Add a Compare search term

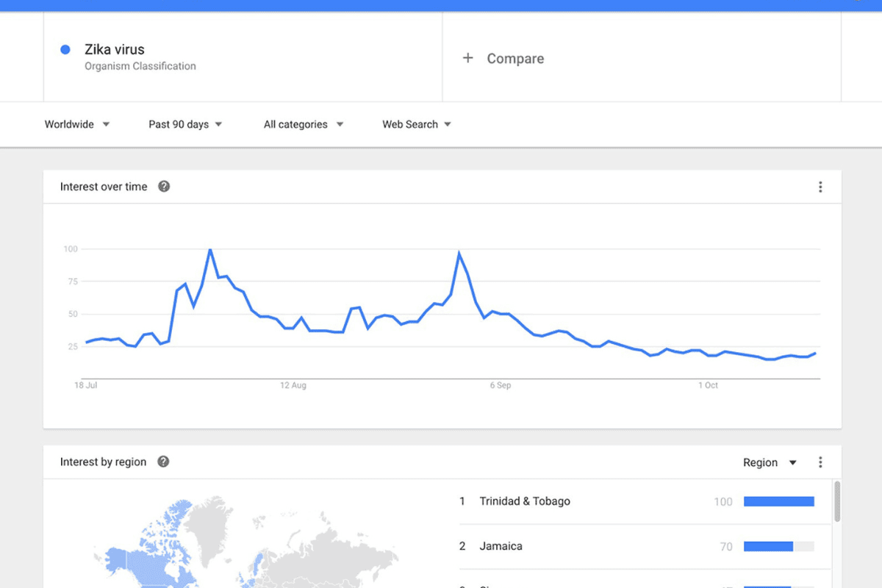click(x=515, y=59)
